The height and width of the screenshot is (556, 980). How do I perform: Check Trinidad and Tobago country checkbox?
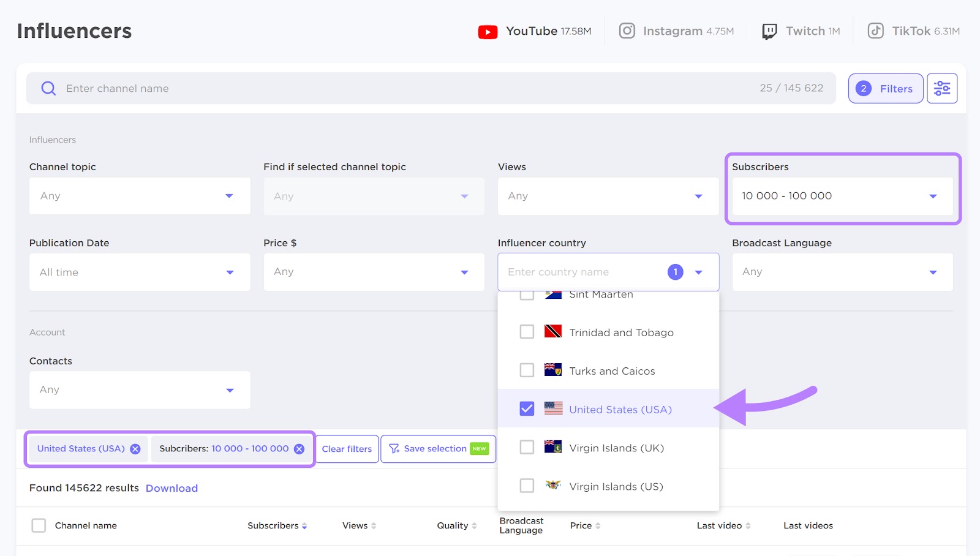pyautogui.click(x=526, y=331)
